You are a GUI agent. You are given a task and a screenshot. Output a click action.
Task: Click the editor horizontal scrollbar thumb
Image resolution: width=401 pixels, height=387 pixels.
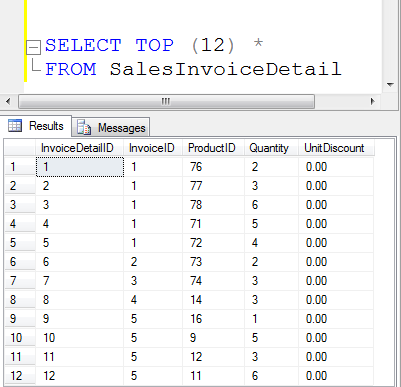coord(166,101)
